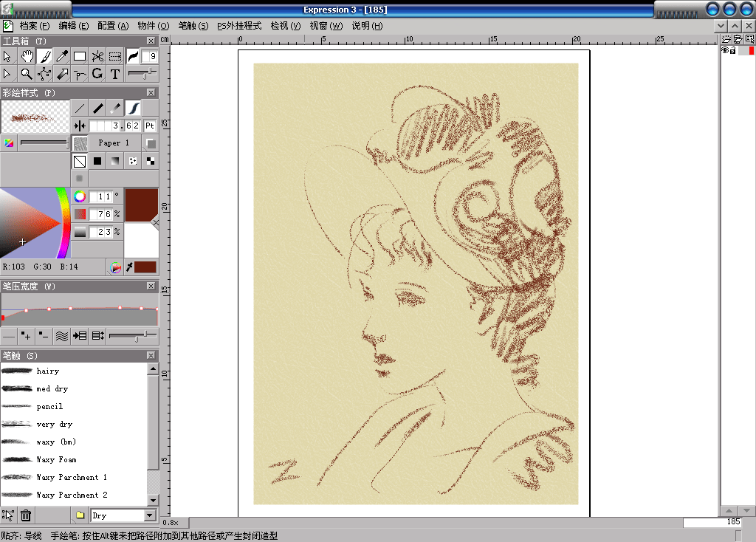Click the wavy lines icon in pressure panel

click(x=62, y=336)
